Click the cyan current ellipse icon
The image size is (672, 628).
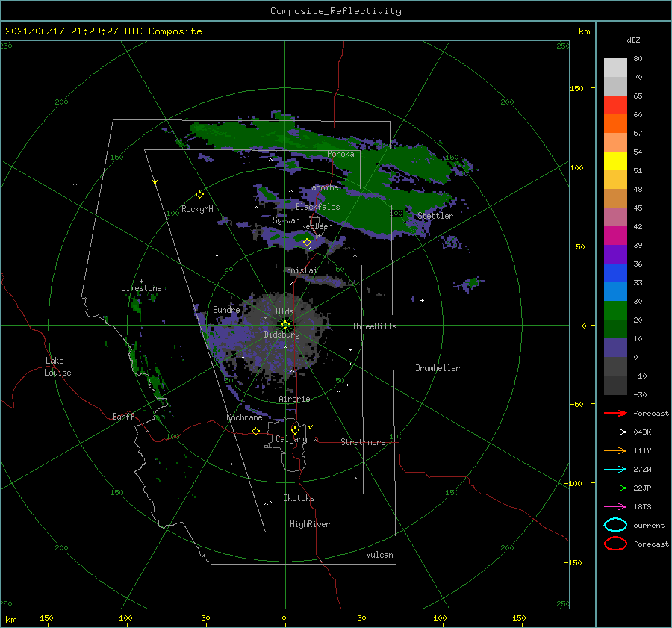point(615,525)
